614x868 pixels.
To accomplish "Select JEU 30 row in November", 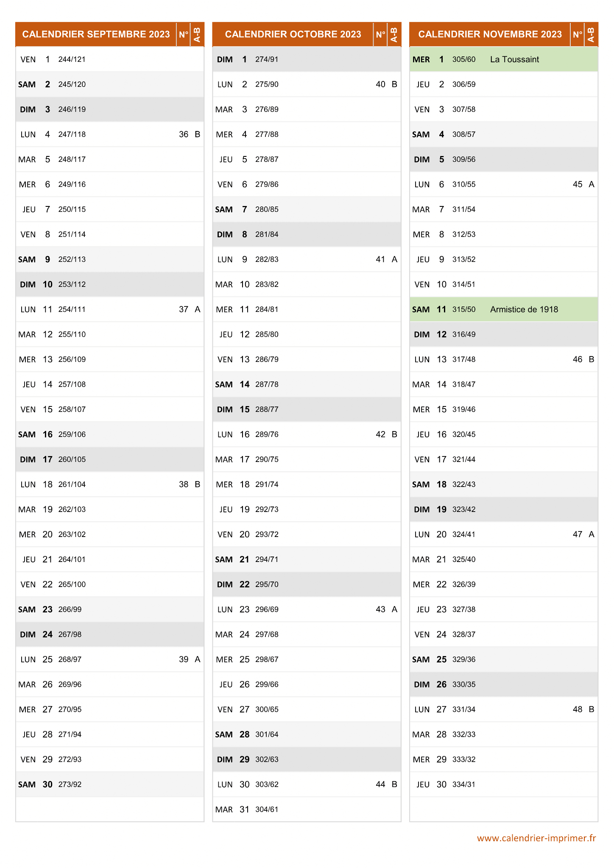I will [x=504, y=785].
